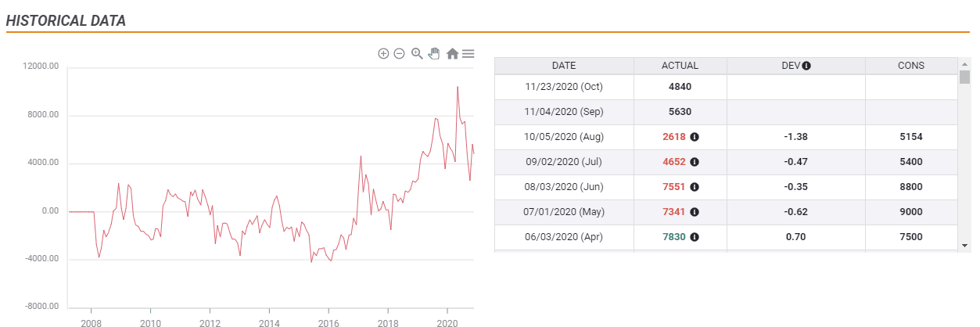This screenshot has width=980, height=327.
Task: Click the ACTUAL column header
Action: (680, 66)
